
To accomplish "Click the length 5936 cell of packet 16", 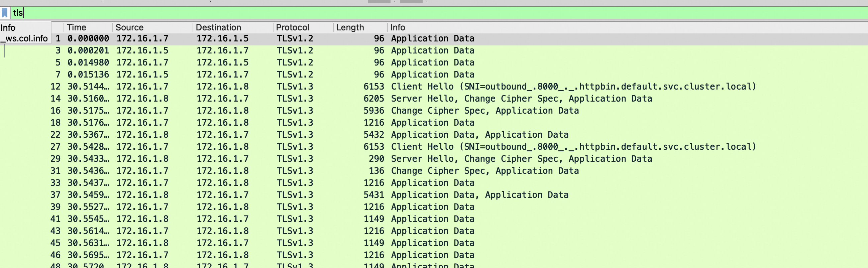I will tap(374, 111).
